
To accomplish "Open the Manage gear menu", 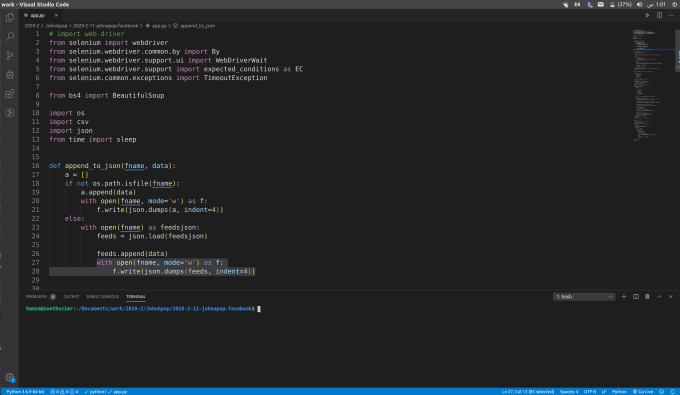I will click(x=10, y=378).
